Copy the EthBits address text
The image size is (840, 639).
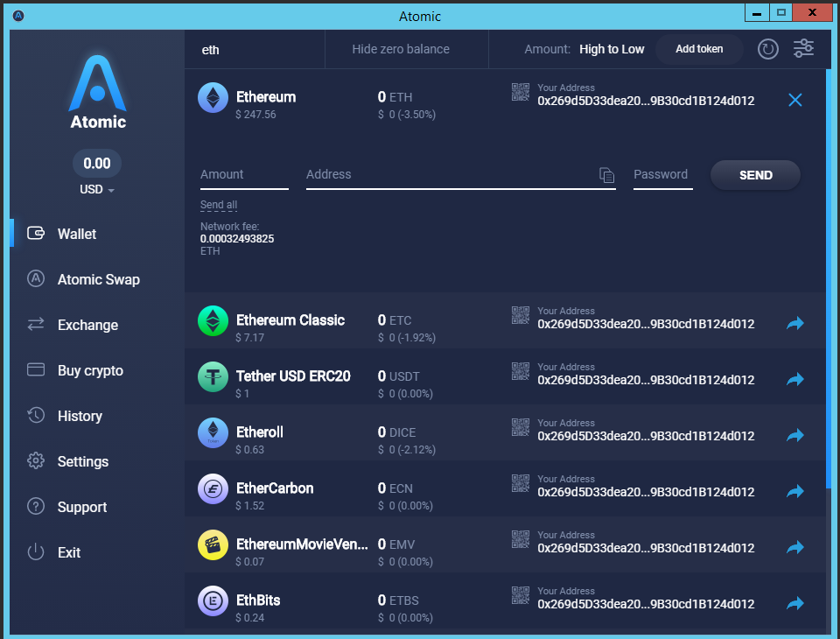click(x=646, y=604)
